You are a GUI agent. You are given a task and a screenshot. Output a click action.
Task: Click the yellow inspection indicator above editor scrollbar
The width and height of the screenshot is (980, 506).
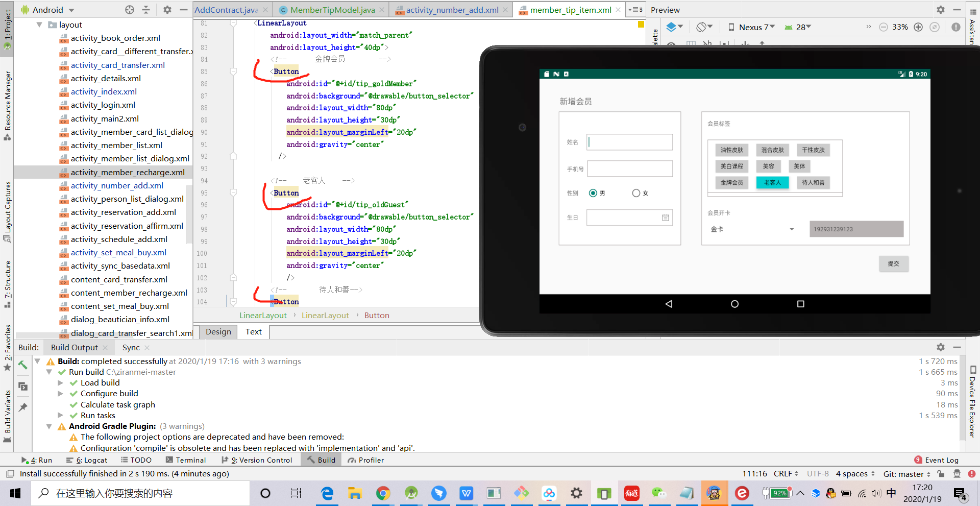point(641,24)
